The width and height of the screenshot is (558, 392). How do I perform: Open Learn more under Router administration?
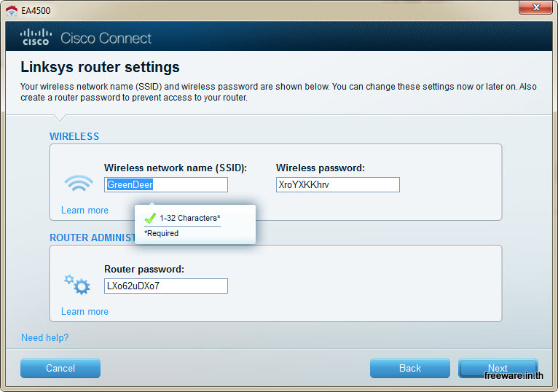(85, 311)
